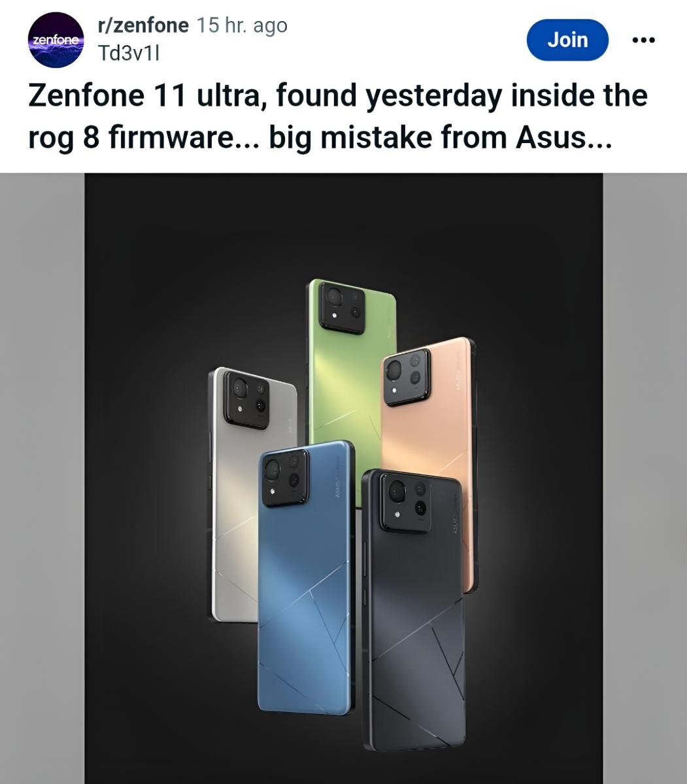Image resolution: width=687 pixels, height=784 pixels.
Task: Open the r/zenfone subreddit link
Action: point(142,25)
